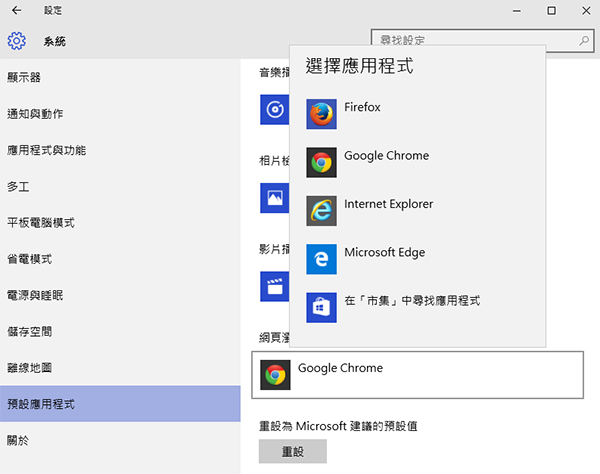The width and height of the screenshot is (600, 474).
Task: Select the Microsoft Edge label
Action: click(x=385, y=252)
